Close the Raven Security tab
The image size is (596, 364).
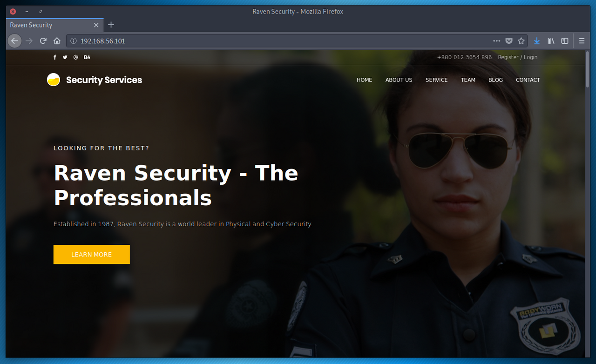tap(96, 25)
